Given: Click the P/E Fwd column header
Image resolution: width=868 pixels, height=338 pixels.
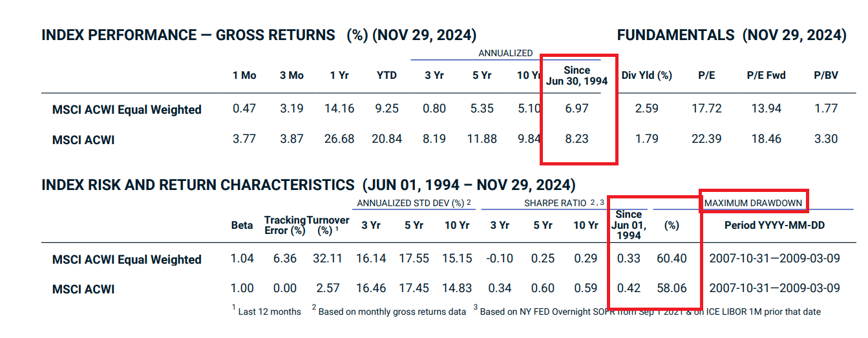Looking at the screenshot, I should (766, 76).
